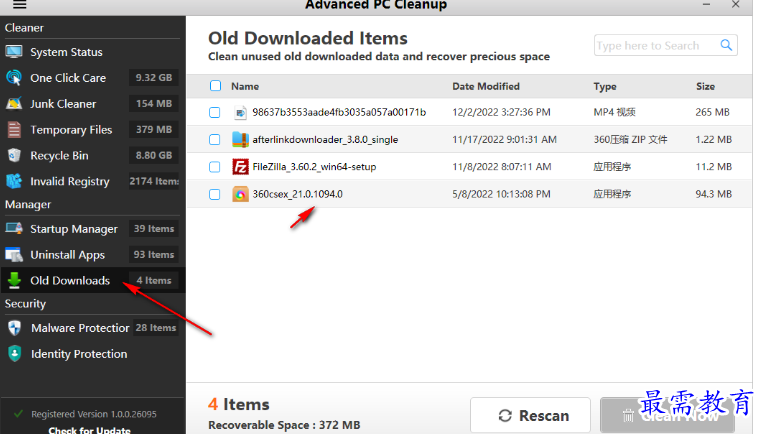Open Startup Manager section
This screenshot has height=434, width=762.
pyautogui.click(x=92, y=228)
